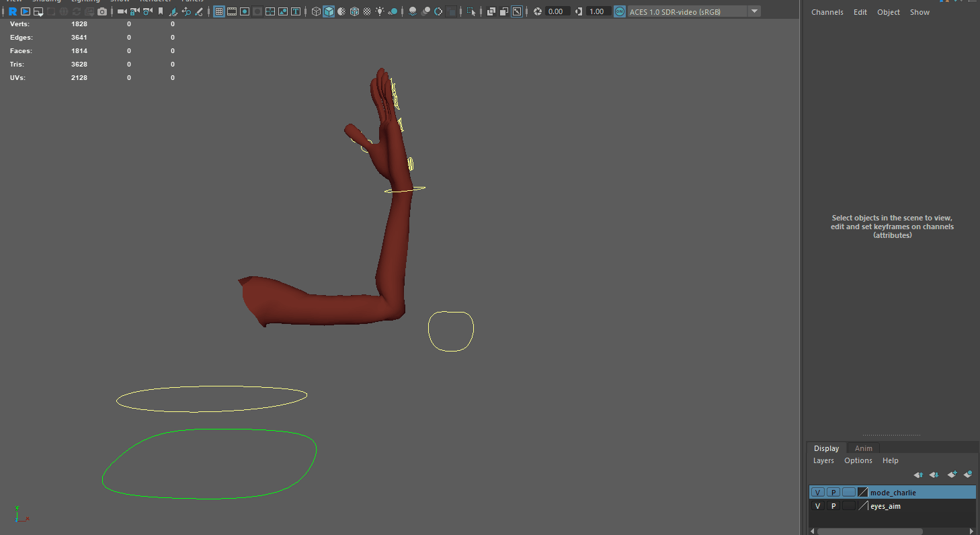The height and width of the screenshot is (535, 980).
Task: Cycle display type box of mode_charlie layer
Action: tap(849, 493)
